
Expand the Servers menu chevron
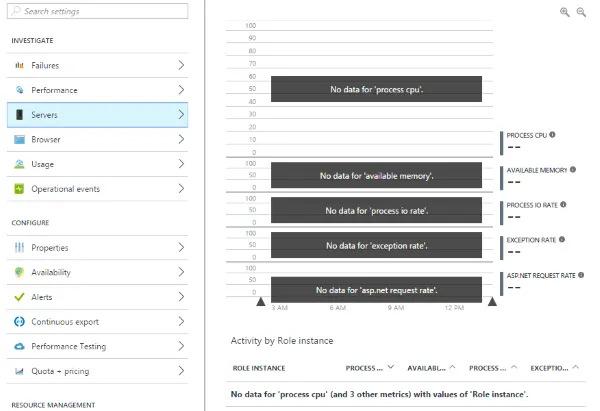(x=181, y=115)
